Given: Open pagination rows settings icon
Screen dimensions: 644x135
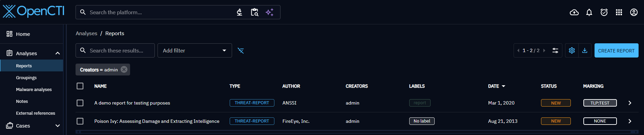Looking at the screenshot, I should [x=555, y=50].
